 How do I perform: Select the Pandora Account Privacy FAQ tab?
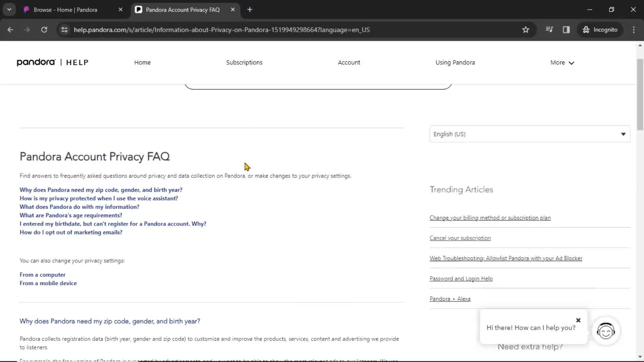[x=183, y=10]
